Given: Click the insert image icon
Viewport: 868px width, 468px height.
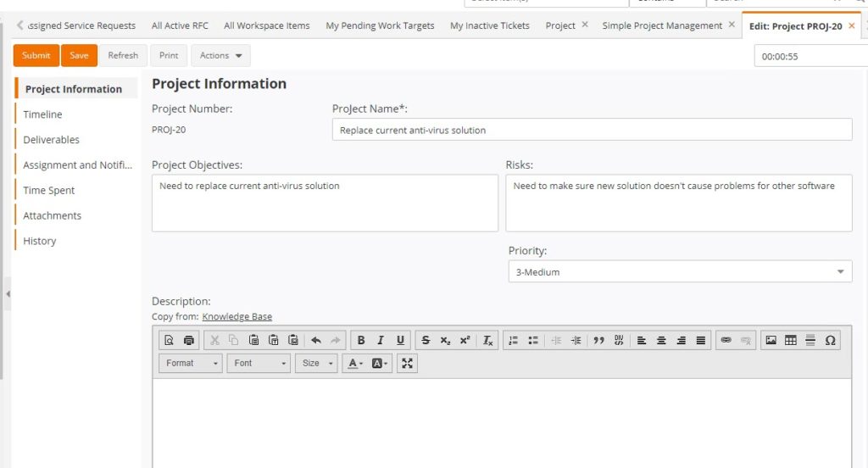Looking at the screenshot, I should pyautogui.click(x=771, y=340).
